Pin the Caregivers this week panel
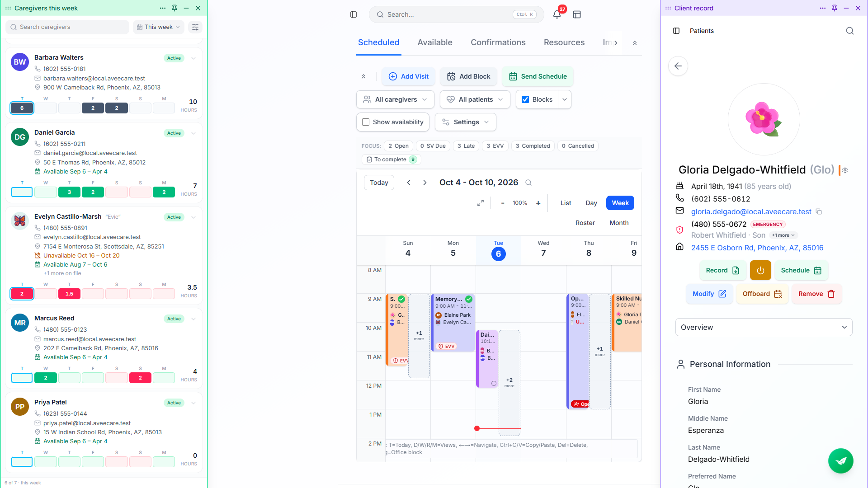 tap(175, 8)
